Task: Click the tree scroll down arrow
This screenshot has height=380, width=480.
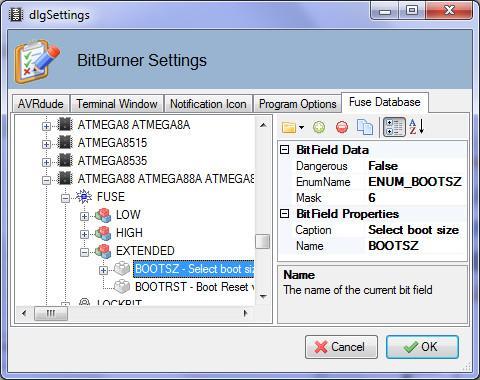Action: [x=263, y=296]
